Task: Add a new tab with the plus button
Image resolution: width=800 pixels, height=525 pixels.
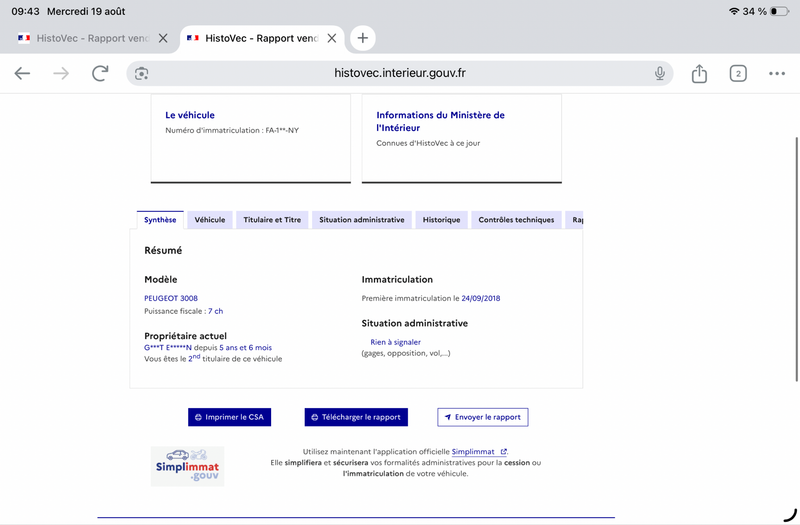Action: click(x=362, y=38)
